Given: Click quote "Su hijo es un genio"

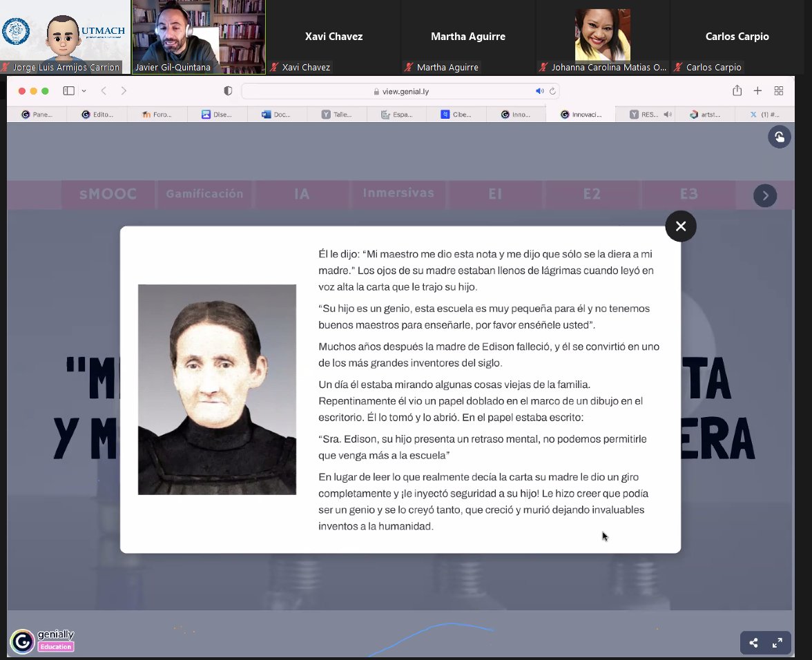Looking at the screenshot, I should coord(483,317).
